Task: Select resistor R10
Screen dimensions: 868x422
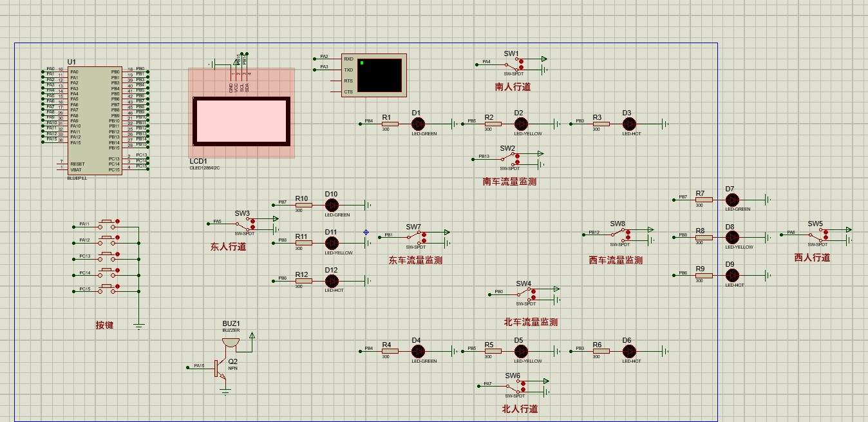Action: click(303, 205)
